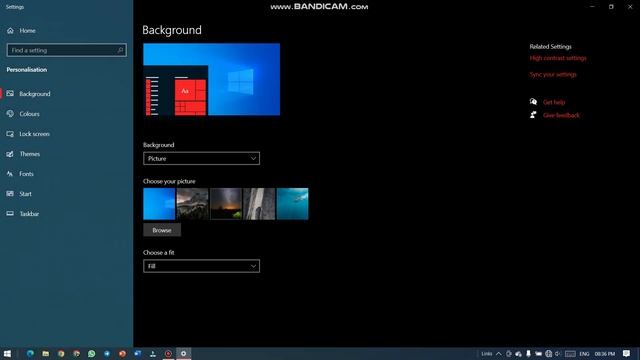Open the Background type dropdown showing Picture

point(201,158)
